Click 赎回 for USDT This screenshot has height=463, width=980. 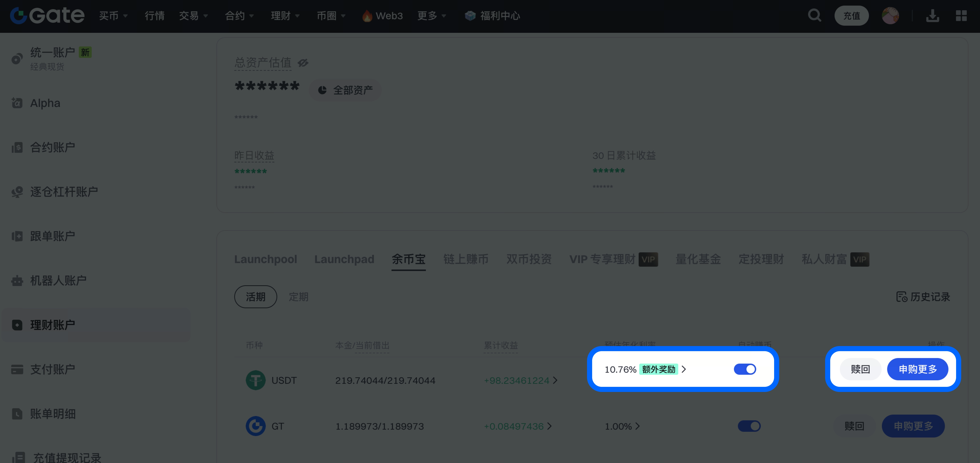click(860, 369)
